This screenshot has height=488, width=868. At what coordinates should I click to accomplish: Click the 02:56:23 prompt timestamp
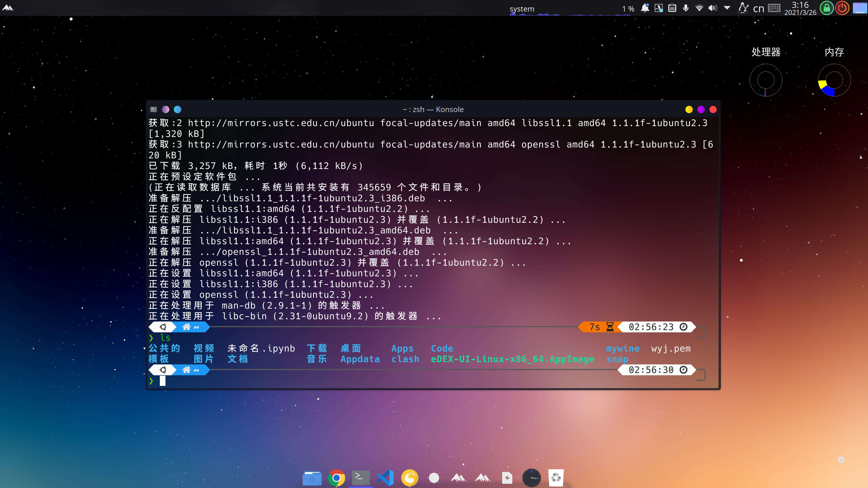point(657,327)
